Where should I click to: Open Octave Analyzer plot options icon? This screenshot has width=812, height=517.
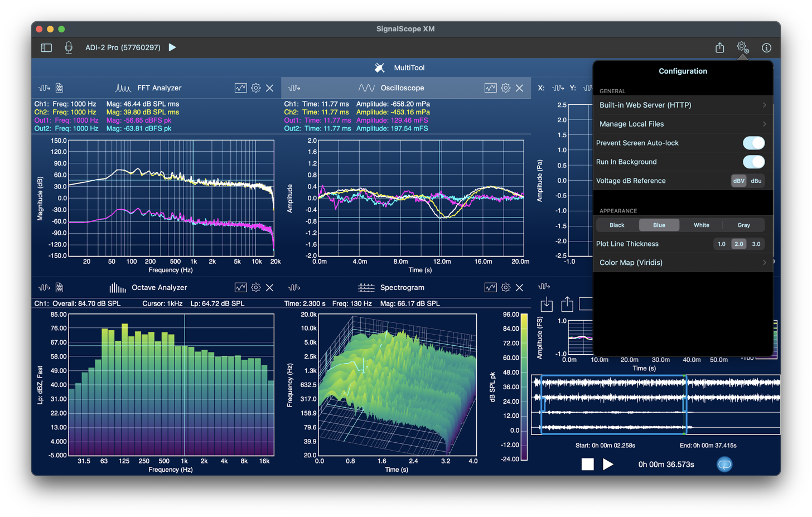pyautogui.click(x=240, y=288)
